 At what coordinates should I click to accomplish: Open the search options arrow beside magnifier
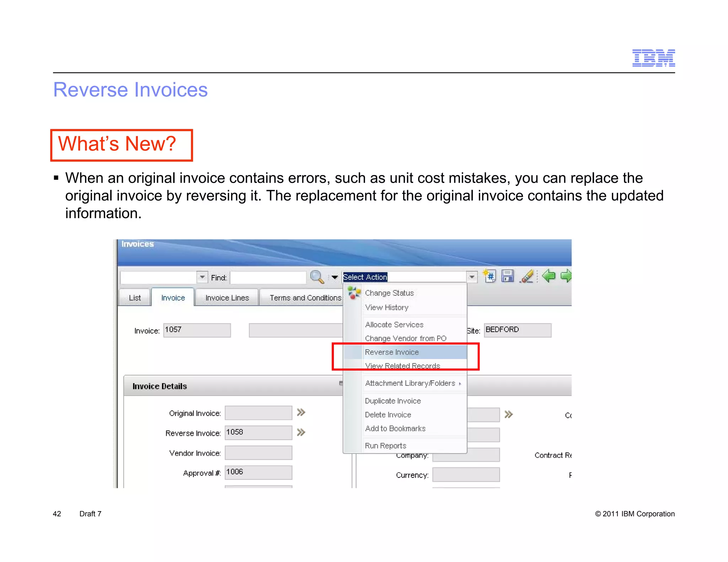click(334, 277)
